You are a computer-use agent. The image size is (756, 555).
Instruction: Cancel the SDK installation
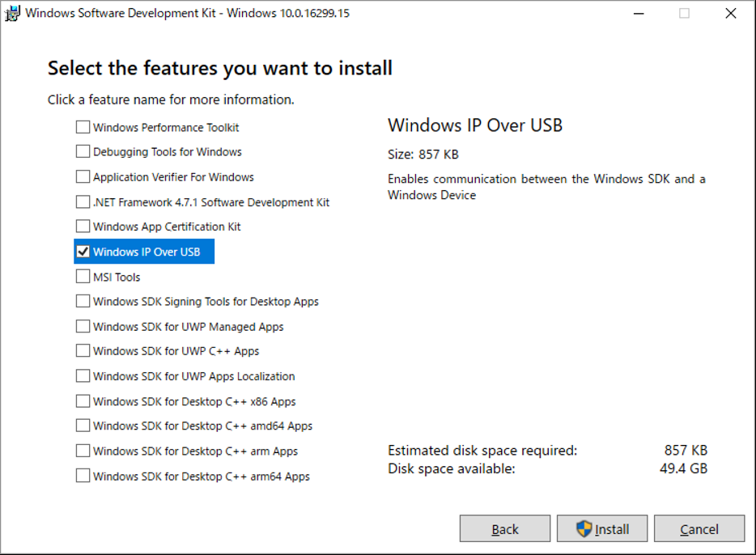tap(699, 528)
